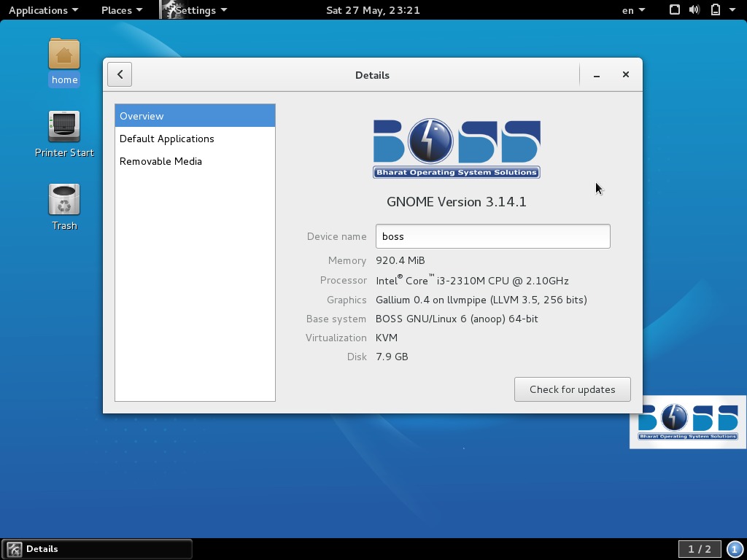Expand the language selector showing en

[x=632, y=10]
